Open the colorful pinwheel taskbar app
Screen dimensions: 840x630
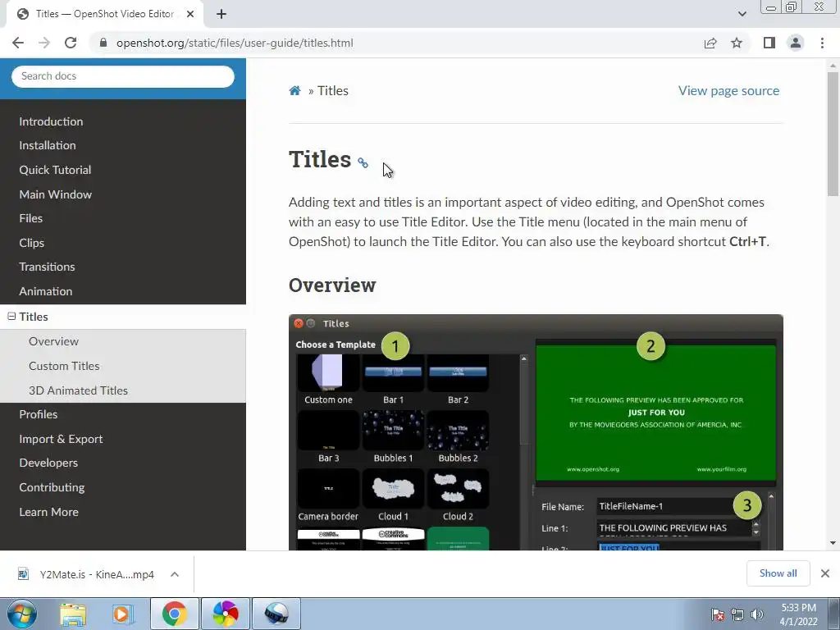(226, 614)
